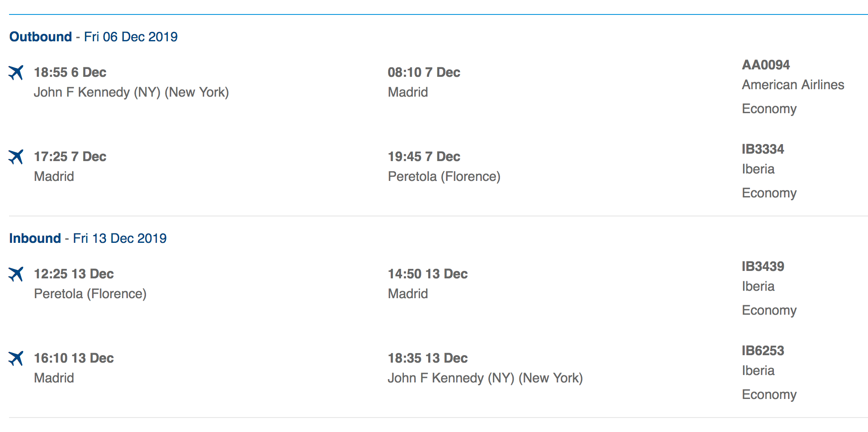Select flight number IB3439
The image size is (868, 432).
763,266
